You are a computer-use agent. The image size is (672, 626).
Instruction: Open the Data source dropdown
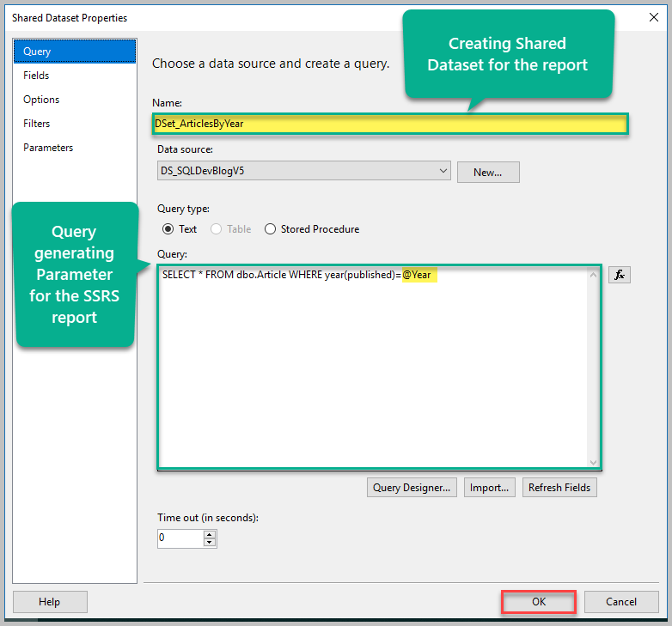304,171
